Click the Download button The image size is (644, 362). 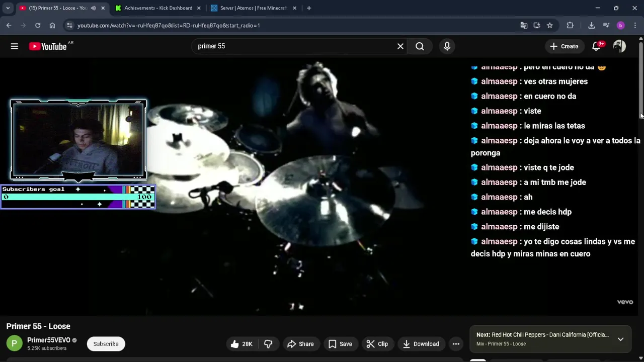point(422,344)
